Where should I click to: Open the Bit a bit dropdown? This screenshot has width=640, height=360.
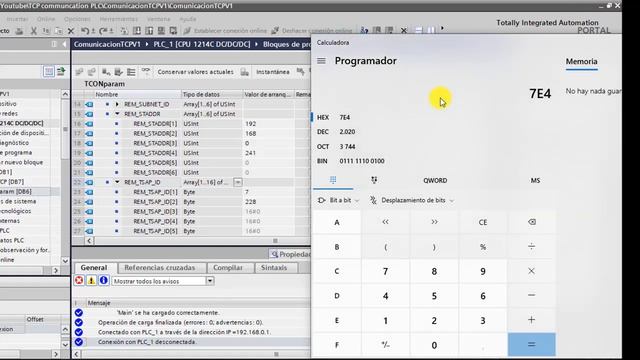click(339, 200)
